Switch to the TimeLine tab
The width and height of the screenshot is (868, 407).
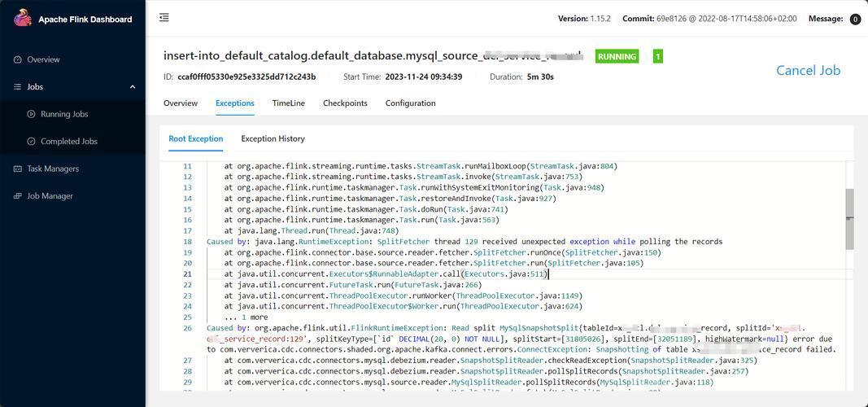pyautogui.click(x=289, y=103)
